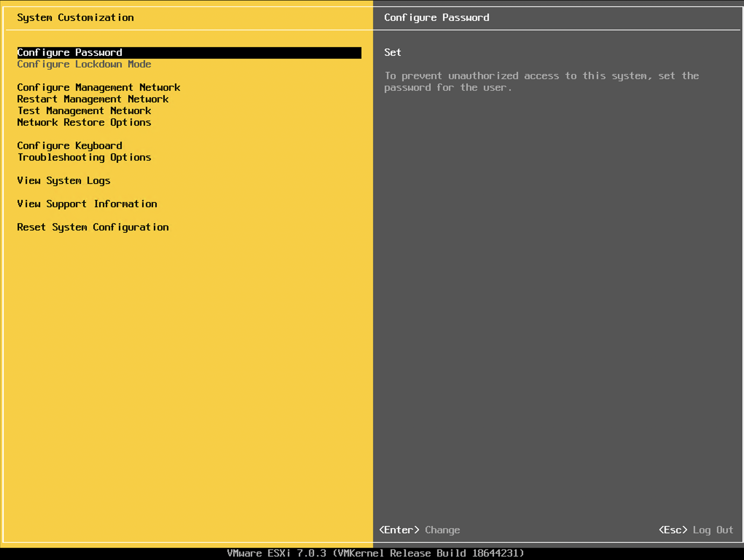The height and width of the screenshot is (560, 744).
Task: Select Configure Password menu entry
Action: pos(69,52)
